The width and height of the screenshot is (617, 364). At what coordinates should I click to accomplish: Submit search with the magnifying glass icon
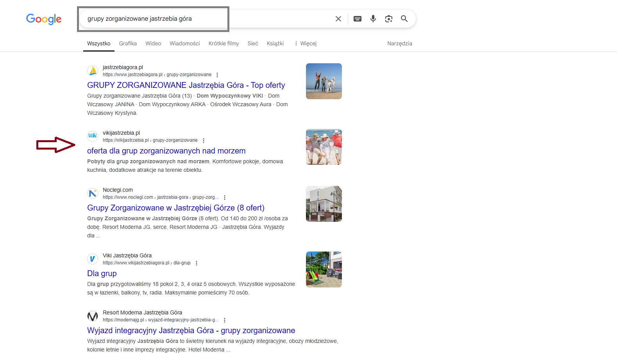pos(404,19)
